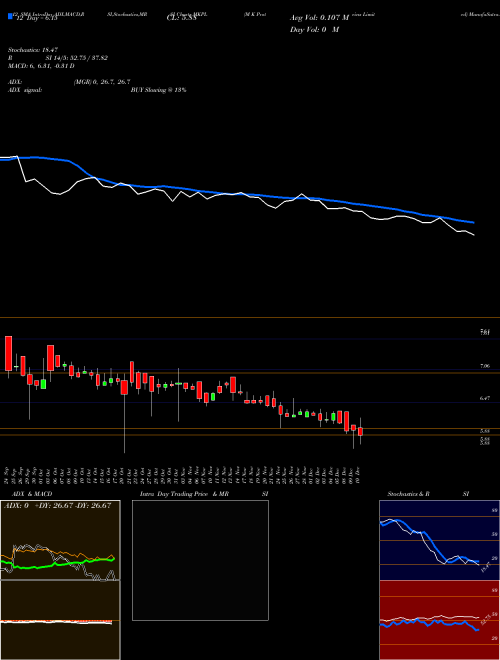Image resolution: width=500 pixels, height=660 pixels.
Task: Click the 'Stochastics & R' panel title
Action: (x=408, y=494)
